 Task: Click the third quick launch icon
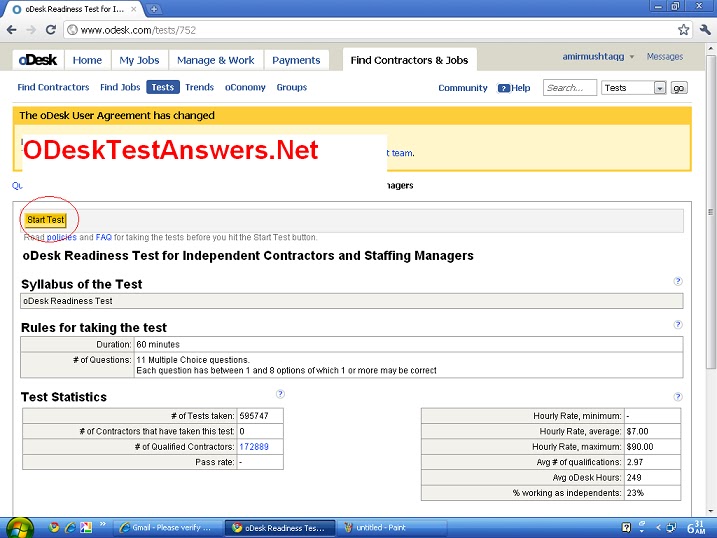click(x=86, y=527)
